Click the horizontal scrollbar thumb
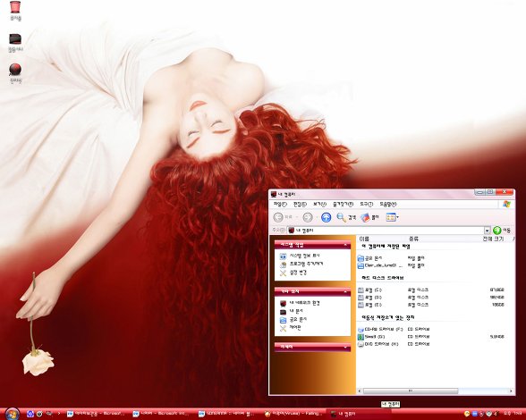 point(411,391)
